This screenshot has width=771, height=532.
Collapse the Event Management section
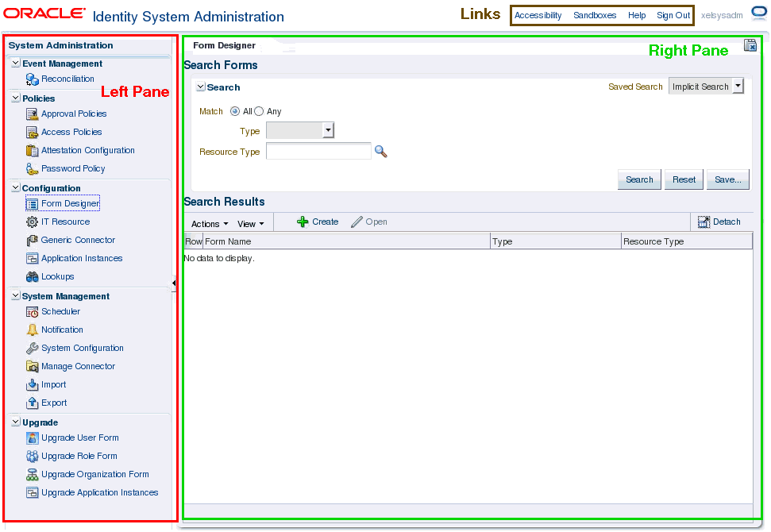pos(16,63)
